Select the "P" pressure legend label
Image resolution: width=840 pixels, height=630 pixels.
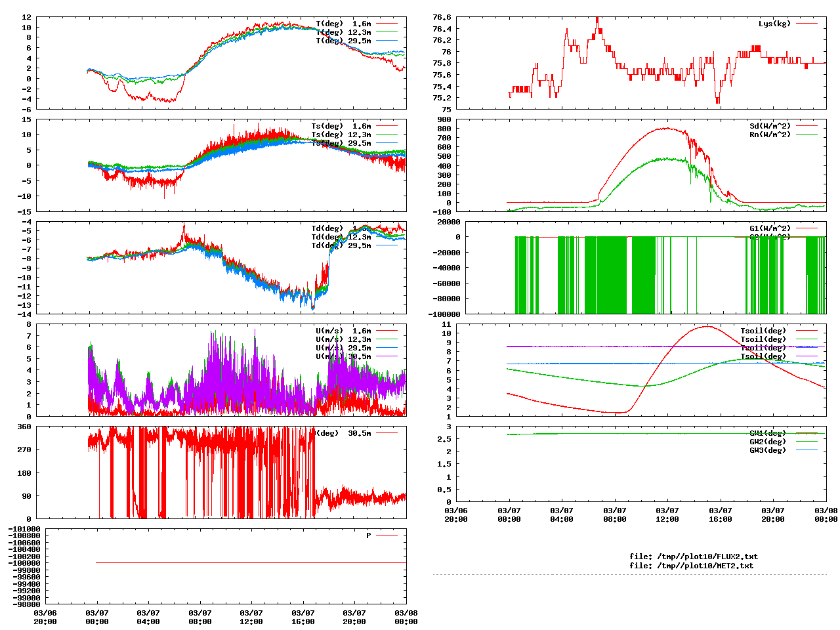(369, 535)
